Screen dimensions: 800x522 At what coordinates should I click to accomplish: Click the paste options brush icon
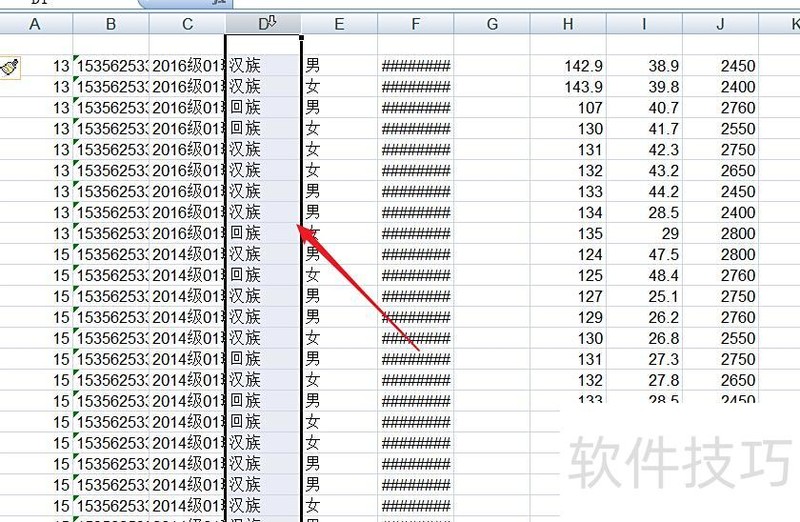point(10,67)
